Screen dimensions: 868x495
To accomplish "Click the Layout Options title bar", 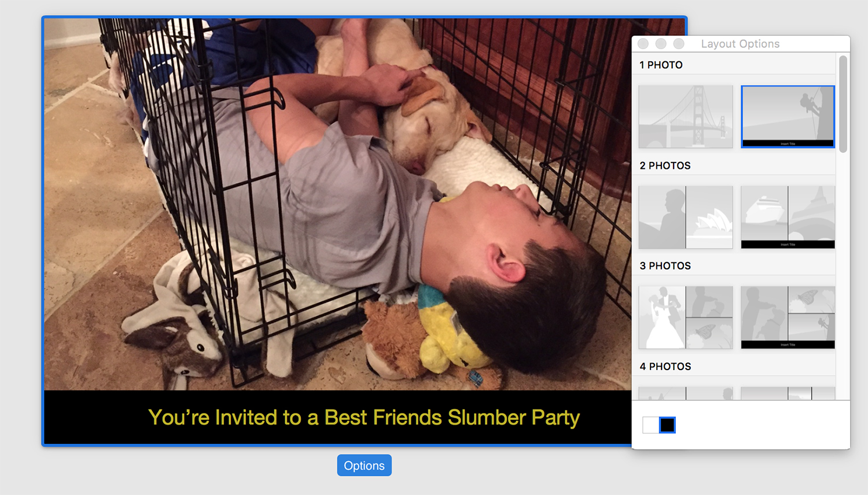I will click(x=741, y=44).
